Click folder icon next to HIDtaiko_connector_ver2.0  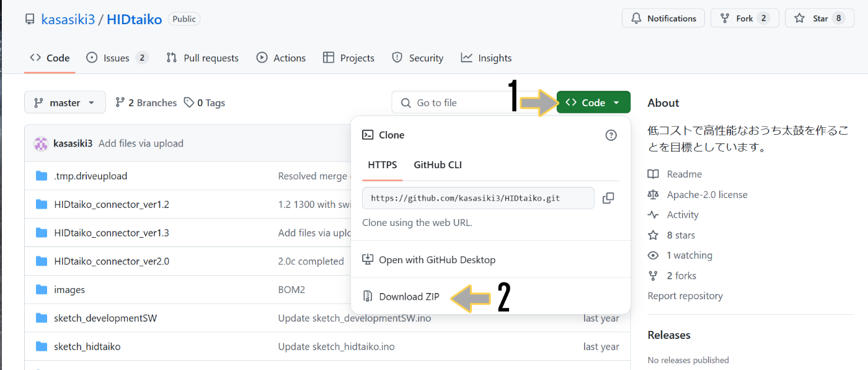[x=42, y=261]
